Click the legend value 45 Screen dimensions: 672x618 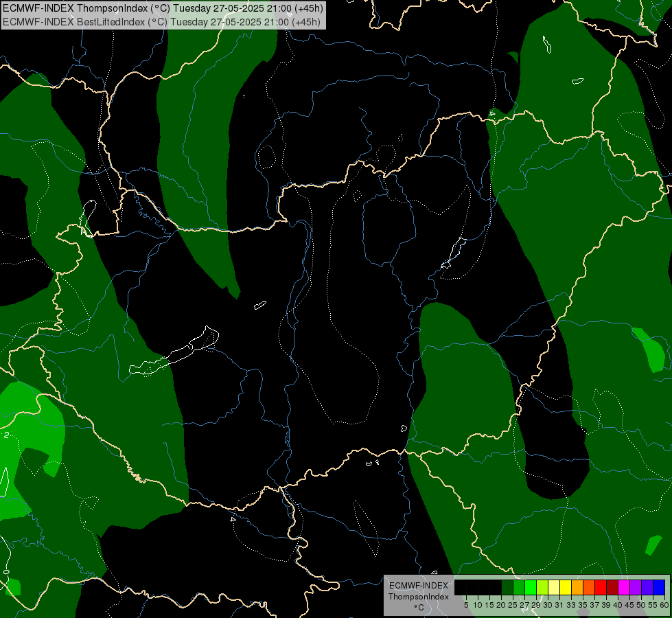coord(629,605)
